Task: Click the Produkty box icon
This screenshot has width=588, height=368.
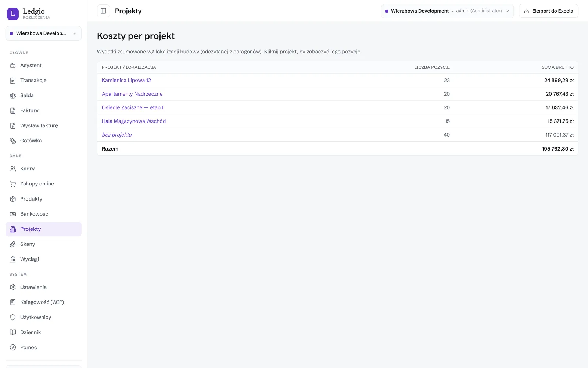Action: coord(13,199)
